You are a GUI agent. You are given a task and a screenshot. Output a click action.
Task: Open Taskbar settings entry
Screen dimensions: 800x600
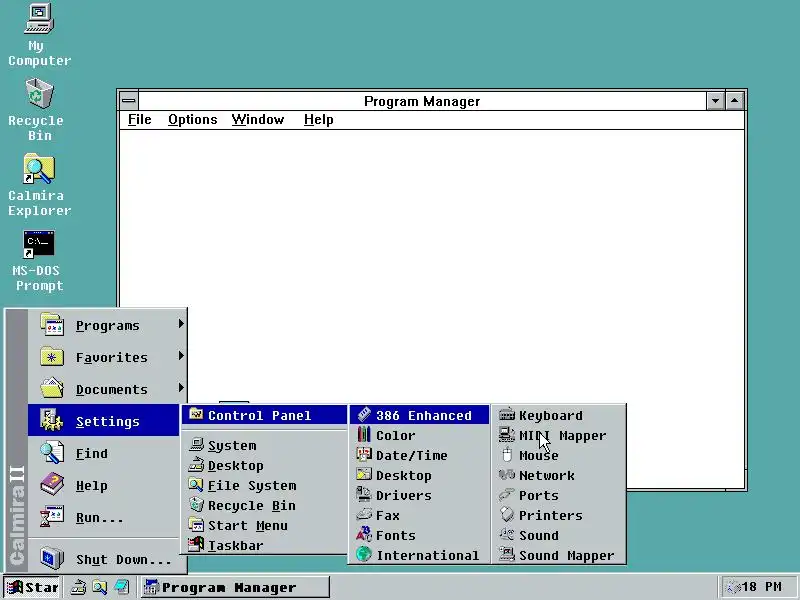click(264, 545)
